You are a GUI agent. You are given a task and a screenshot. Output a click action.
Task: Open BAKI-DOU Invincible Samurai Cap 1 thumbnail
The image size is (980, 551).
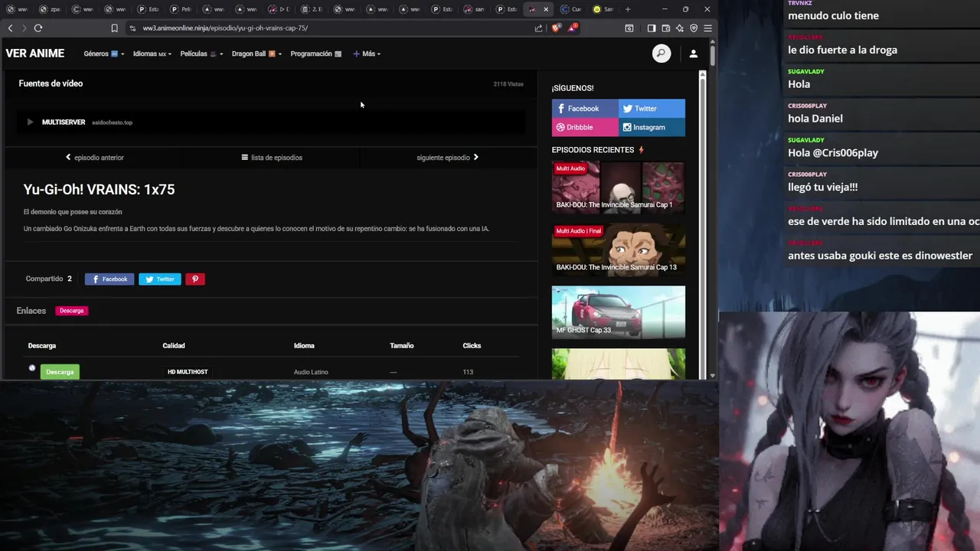coord(618,187)
